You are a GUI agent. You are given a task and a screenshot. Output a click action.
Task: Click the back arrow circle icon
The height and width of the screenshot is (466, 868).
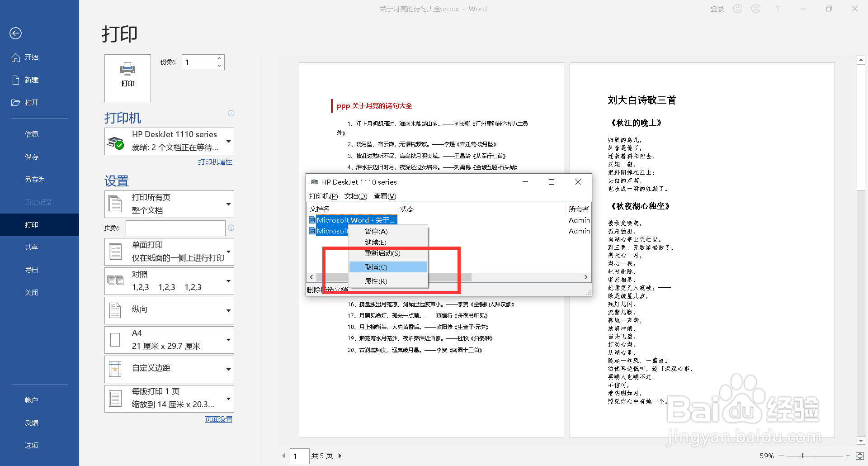pyautogui.click(x=15, y=33)
